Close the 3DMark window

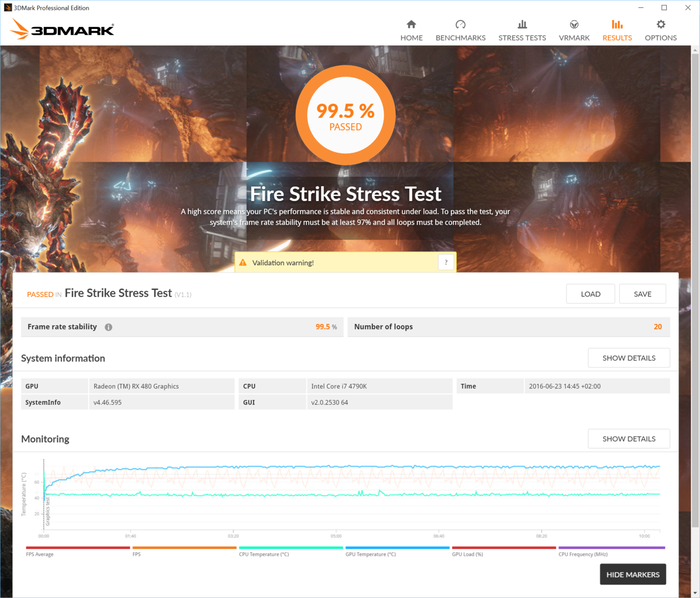pyautogui.click(x=688, y=7)
